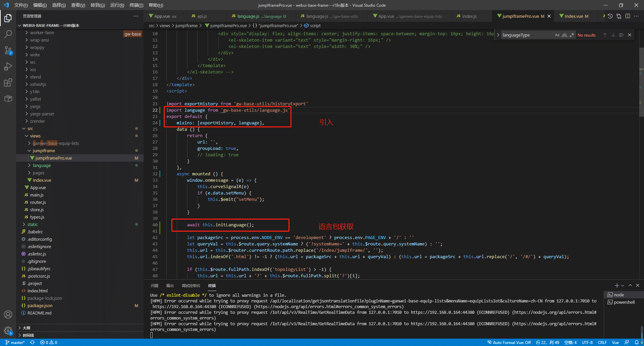Click the editor vertical scrollbar
Viewport: 644px width, 346px height.
[x=641, y=82]
